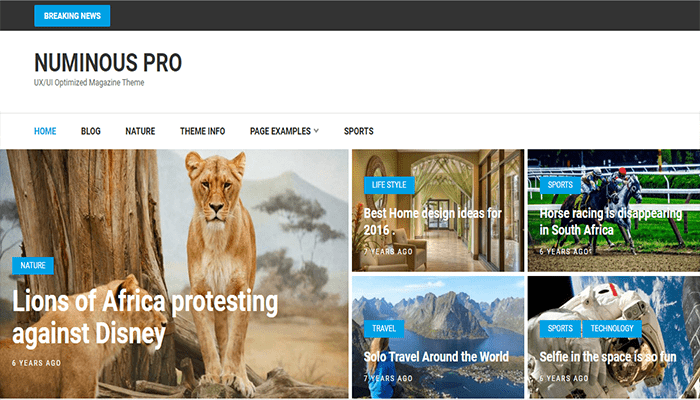This screenshot has height=400, width=700.
Task: Open the Sports menu item
Action: pos(358,131)
